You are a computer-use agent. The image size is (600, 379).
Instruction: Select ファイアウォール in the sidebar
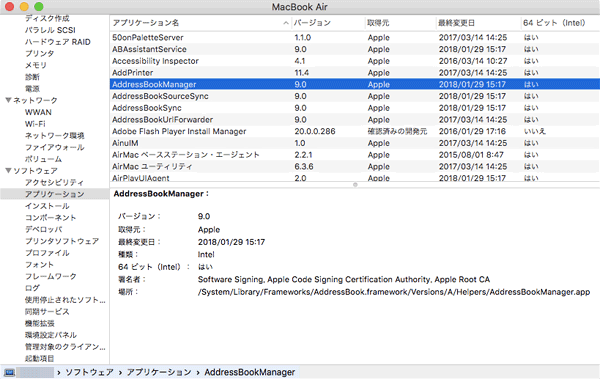coord(54,147)
